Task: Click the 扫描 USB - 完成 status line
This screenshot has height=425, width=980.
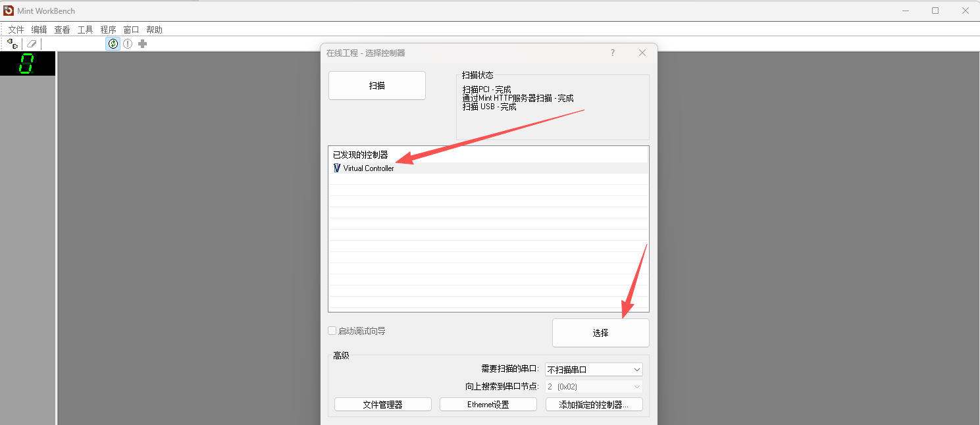Action: click(x=489, y=107)
